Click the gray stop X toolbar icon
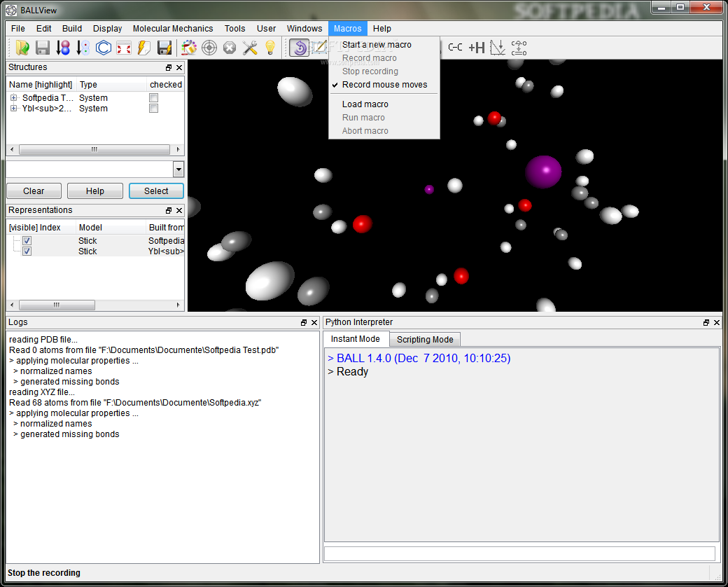 pyautogui.click(x=230, y=48)
